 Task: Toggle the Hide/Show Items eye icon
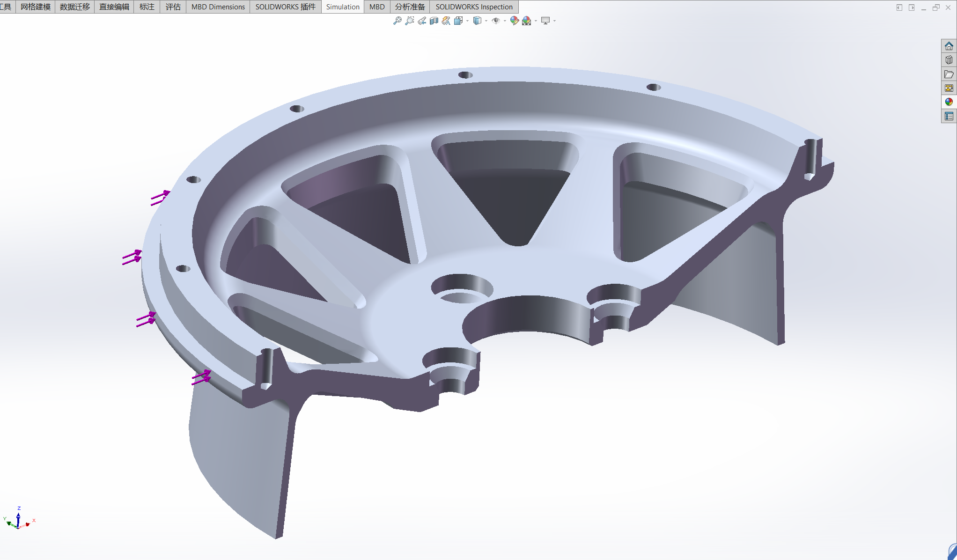(x=496, y=21)
